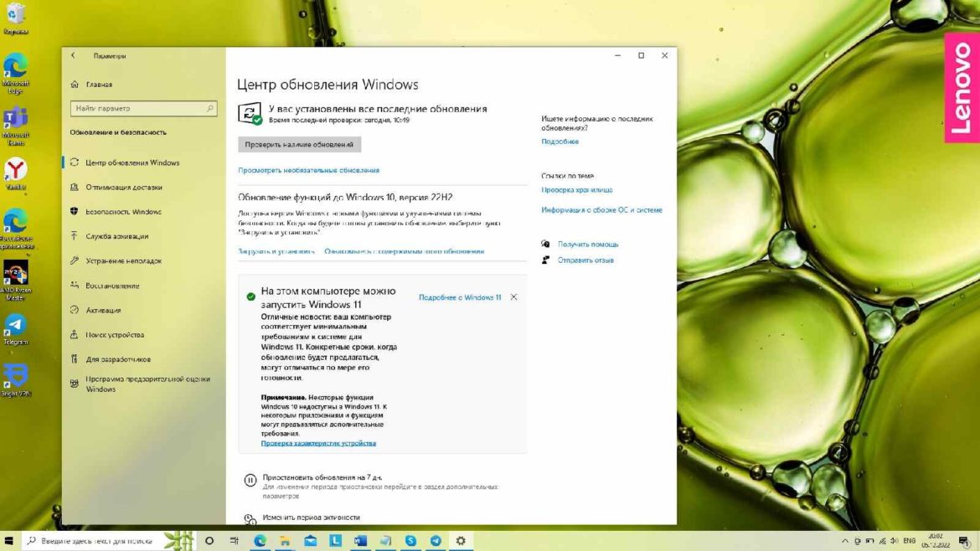Click the Активация sidebar icon
Viewport: 980px width, 551px height.
pyautogui.click(x=74, y=310)
